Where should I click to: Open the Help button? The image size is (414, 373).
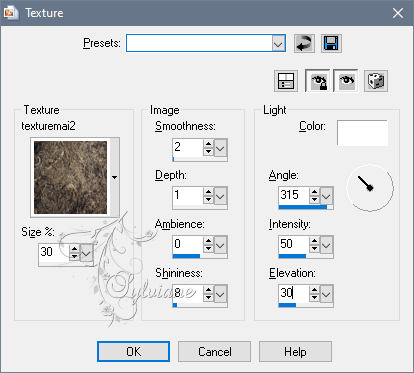(295, 352)
